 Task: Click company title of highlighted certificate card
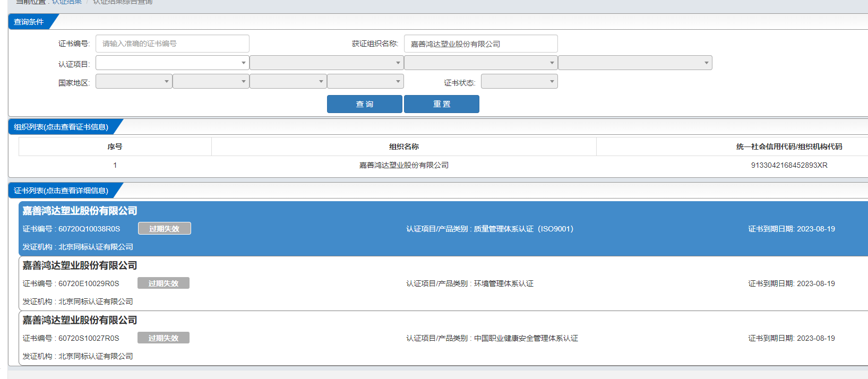point(80,211)
